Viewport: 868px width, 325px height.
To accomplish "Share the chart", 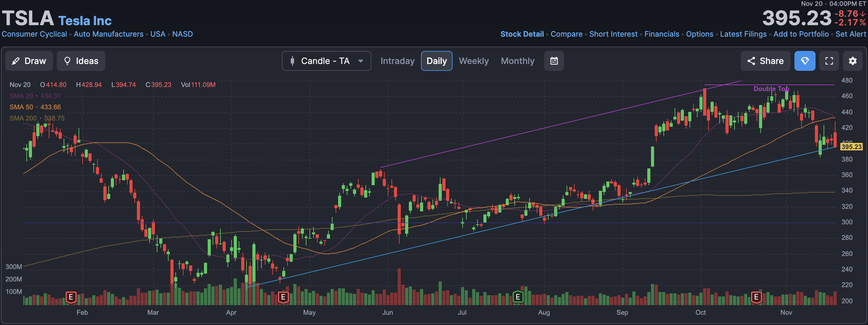I will (765, 61).
